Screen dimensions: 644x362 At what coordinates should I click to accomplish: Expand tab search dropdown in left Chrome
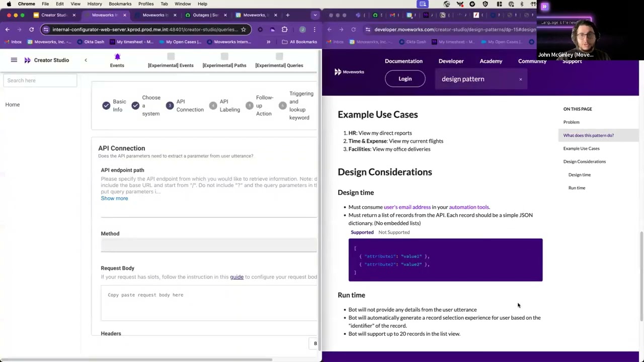click(x=315, y=15)
